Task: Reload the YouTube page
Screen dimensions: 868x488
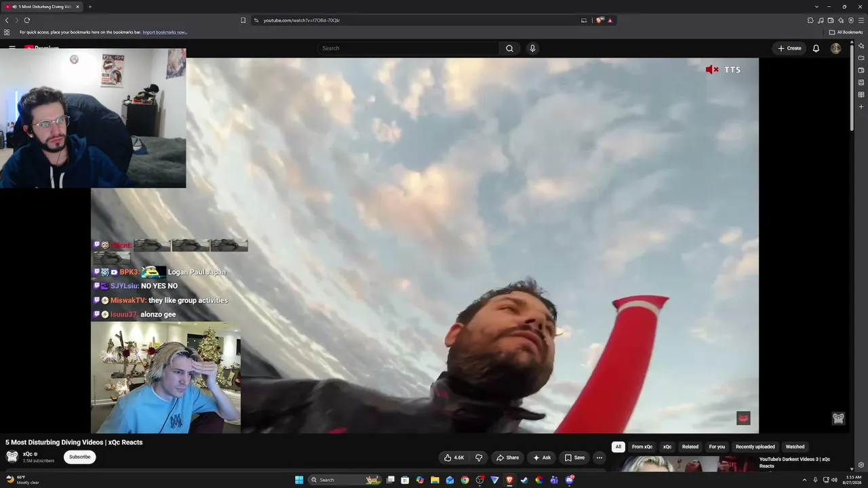Action: [x=27, y=20]
